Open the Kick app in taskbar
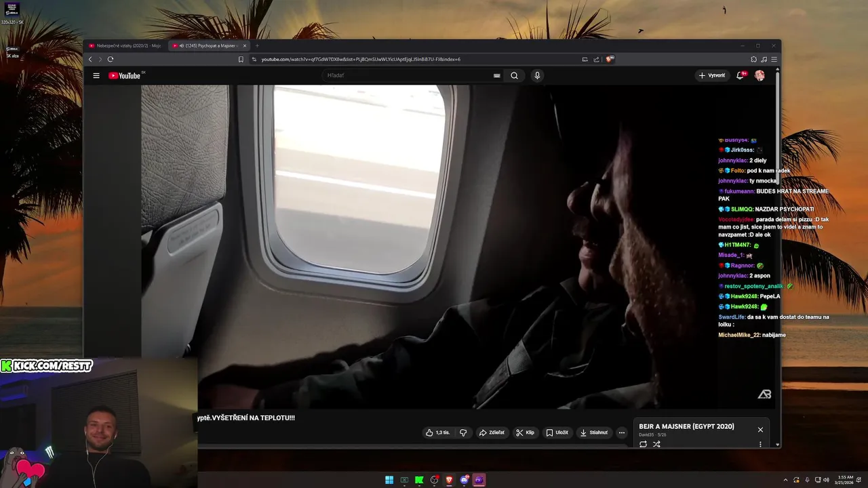Image resolution: width=868 pixels, height=488 pixels. pos(419,480)
